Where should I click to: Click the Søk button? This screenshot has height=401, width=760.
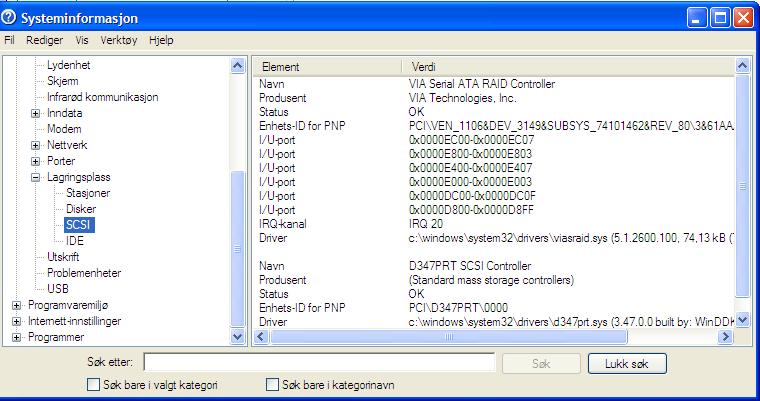click(x=541, y=364)
